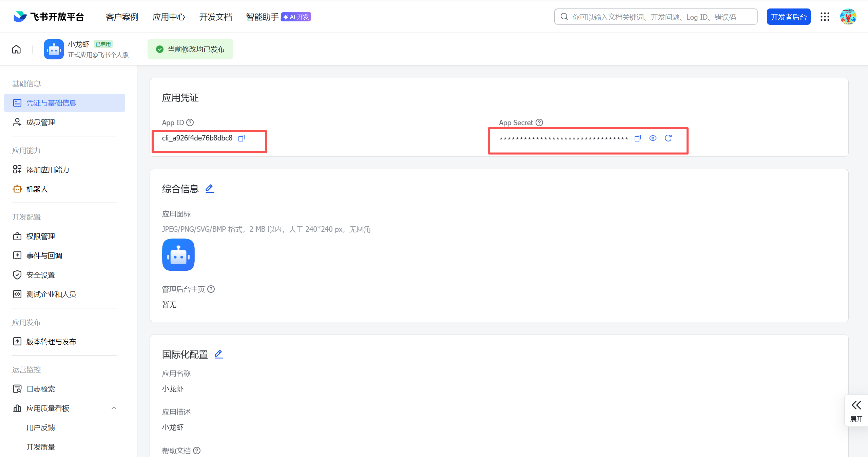
Task: Click help icon next to App ID
Action: coord(190,122)
